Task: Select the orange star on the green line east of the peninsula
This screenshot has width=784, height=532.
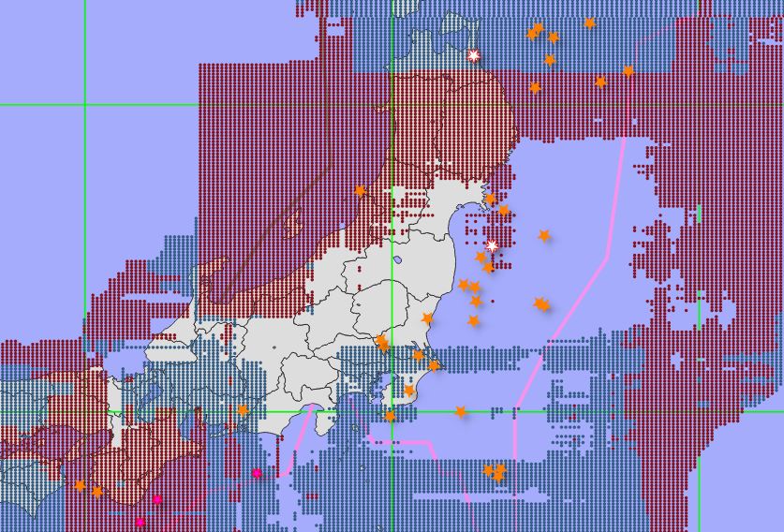Action: tap(461, 412)
